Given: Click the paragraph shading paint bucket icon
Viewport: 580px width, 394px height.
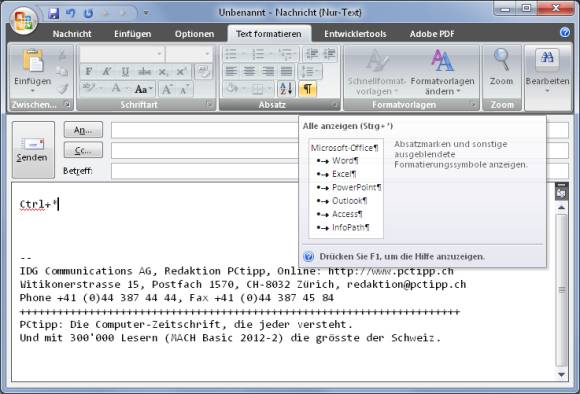Looking at the screenshot, I should [x=232, y=89].
